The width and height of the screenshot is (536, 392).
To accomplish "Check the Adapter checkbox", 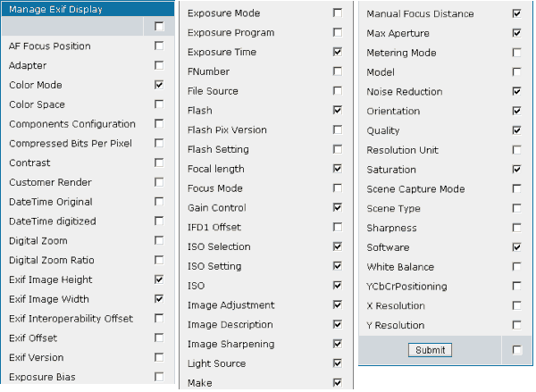I will tap(159, 65).
